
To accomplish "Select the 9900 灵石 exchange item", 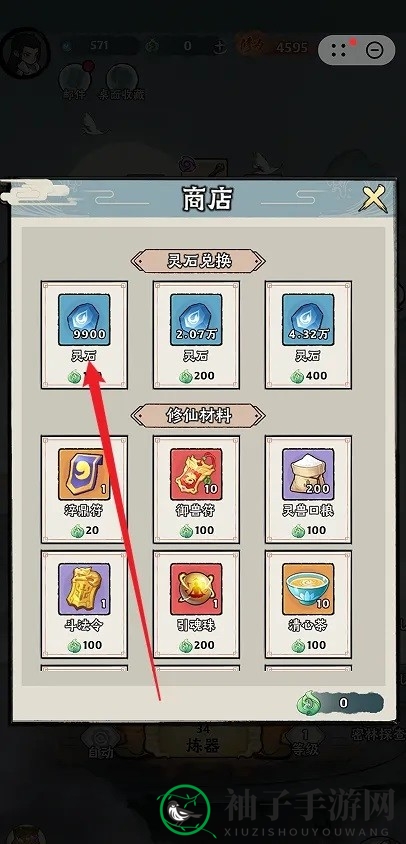I will (x=85, y=334).
